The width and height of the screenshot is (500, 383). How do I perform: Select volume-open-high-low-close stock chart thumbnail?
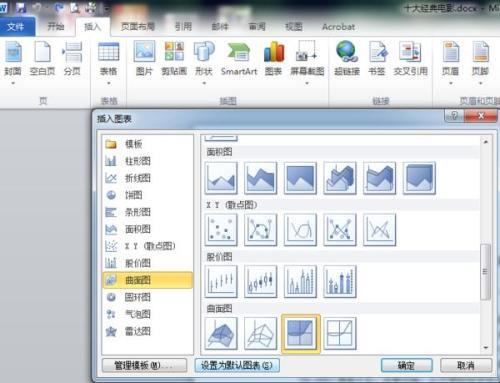coord(340,281)
